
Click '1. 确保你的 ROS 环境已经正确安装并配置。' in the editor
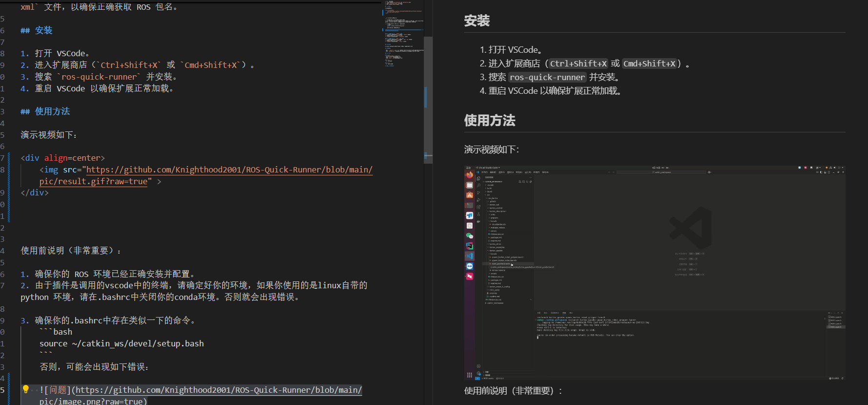[108, 274]
